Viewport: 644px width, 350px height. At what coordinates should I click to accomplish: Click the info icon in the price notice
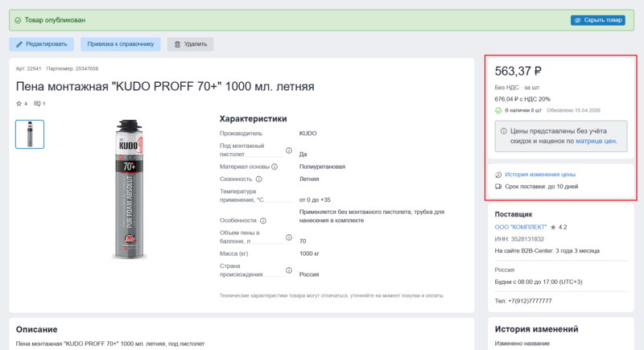[504, 131]
